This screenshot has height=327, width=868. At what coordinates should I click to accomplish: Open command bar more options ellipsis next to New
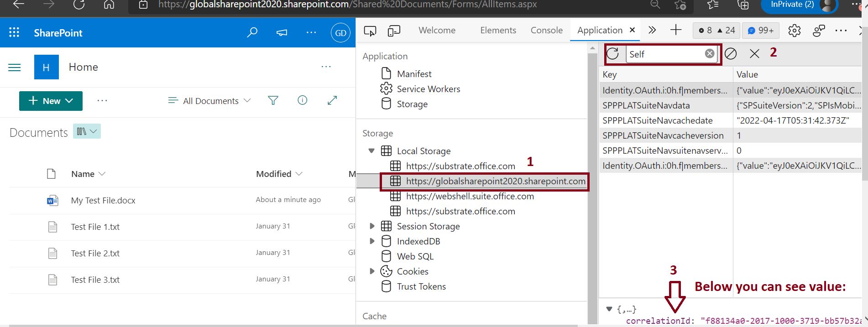click(x=102, y=101)
